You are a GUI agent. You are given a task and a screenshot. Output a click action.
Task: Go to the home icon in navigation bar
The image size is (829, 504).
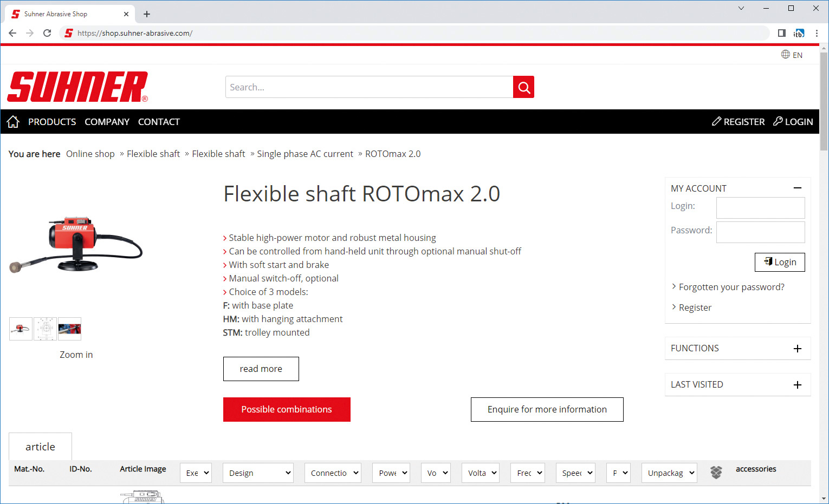coord(13,122)
